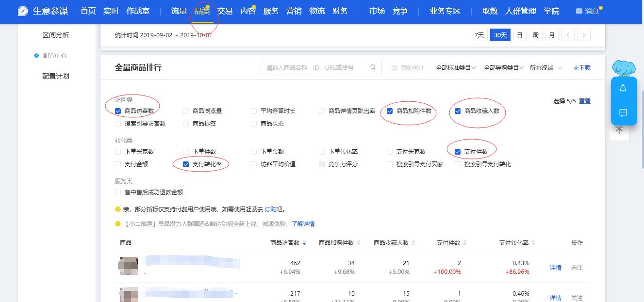
Task: Click the search magnifier icon in product search
Action: pos(373,67)
